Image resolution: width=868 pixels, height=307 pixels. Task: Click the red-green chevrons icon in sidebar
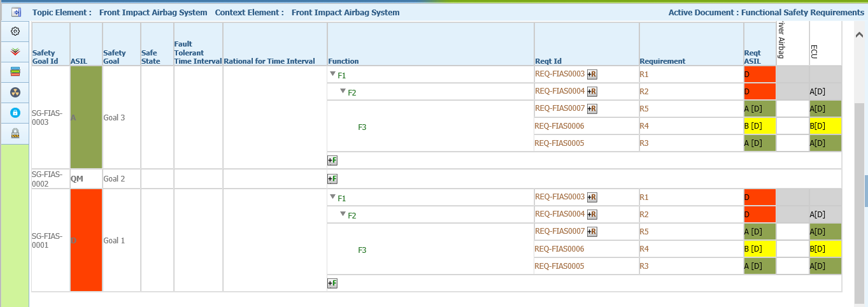point(15,52)
